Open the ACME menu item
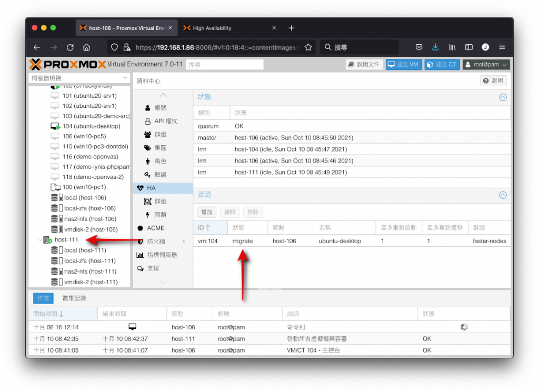 pos(163,228)
